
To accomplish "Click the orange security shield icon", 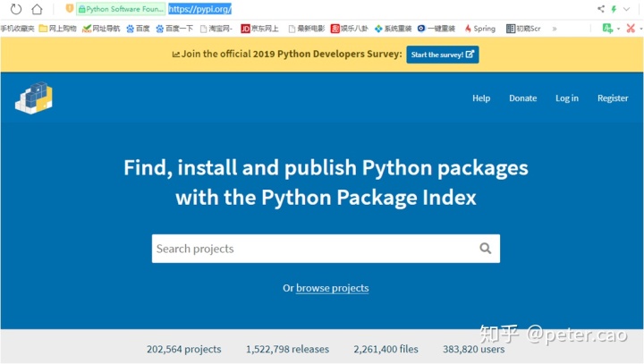I will click(70, 8).
